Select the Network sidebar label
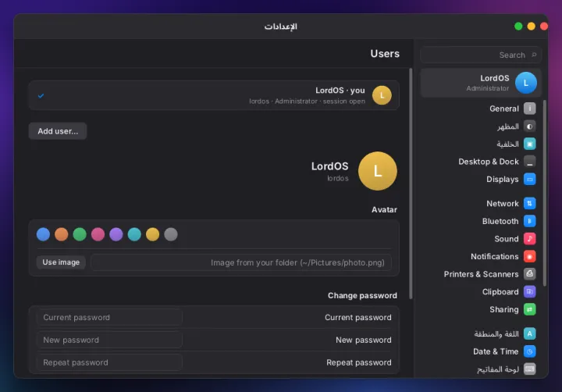This screenshot has height=392, width=562. (x=502, y=204)
